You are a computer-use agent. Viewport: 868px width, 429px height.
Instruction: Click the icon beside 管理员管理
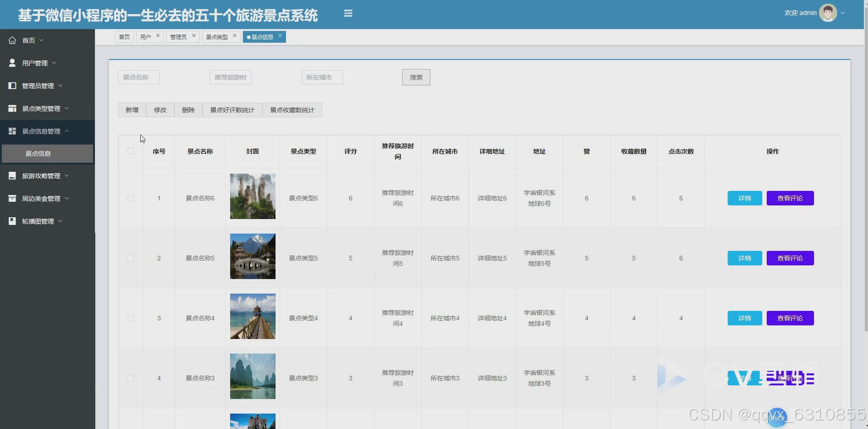[12, 86]
